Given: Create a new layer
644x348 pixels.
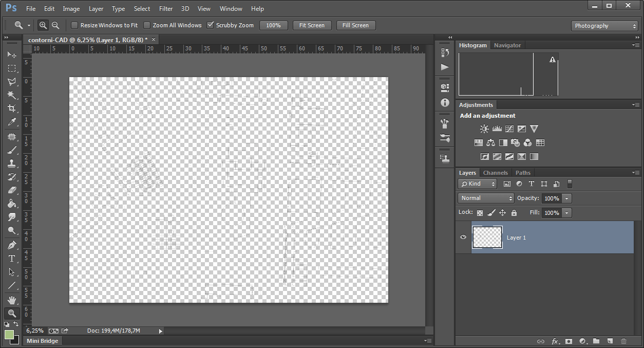Looking at the screenshot, I should pos(610,341).
